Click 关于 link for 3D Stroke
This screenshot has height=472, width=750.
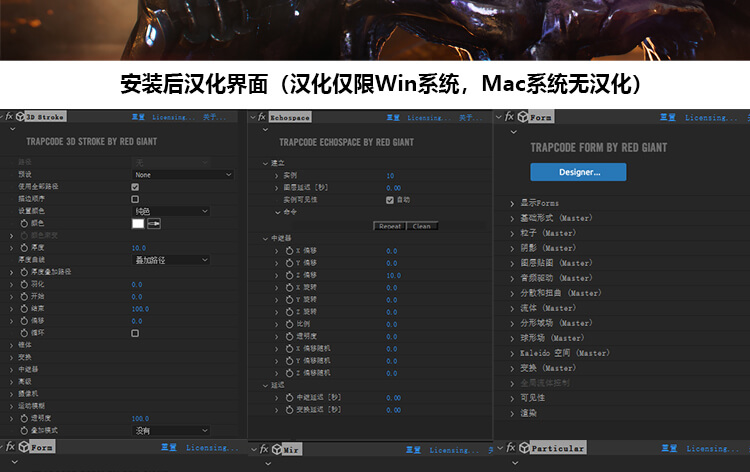point(213,117)
